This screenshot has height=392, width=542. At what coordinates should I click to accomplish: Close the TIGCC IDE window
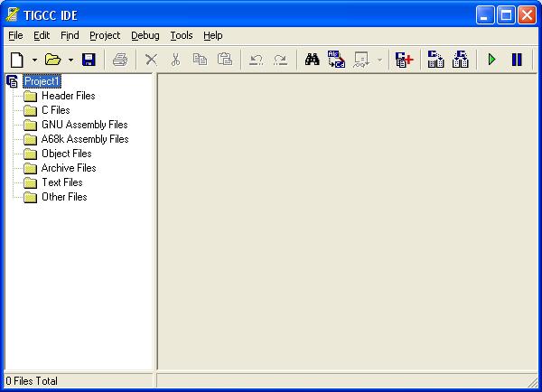pos(527,15)
